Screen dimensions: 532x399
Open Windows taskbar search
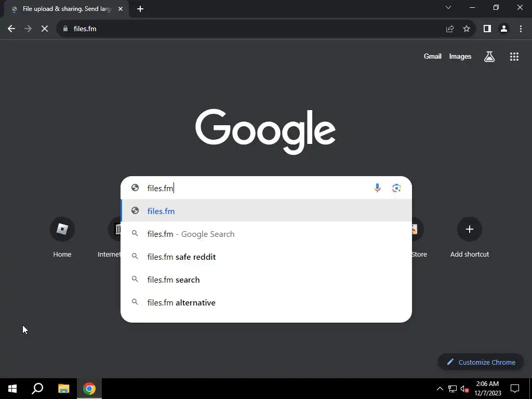click(x=37, y=389)
